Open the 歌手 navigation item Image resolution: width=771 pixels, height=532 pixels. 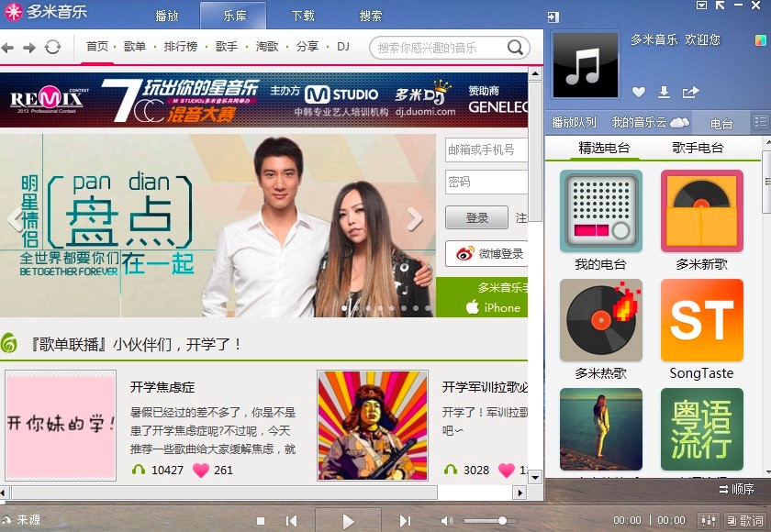point(227,47)
